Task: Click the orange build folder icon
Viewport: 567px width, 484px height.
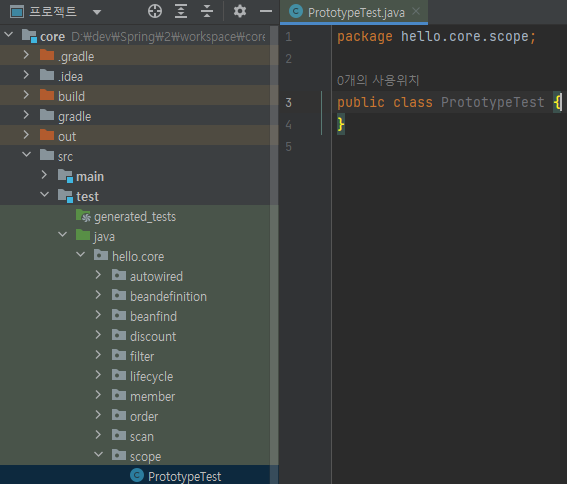Action: [47, 95]
